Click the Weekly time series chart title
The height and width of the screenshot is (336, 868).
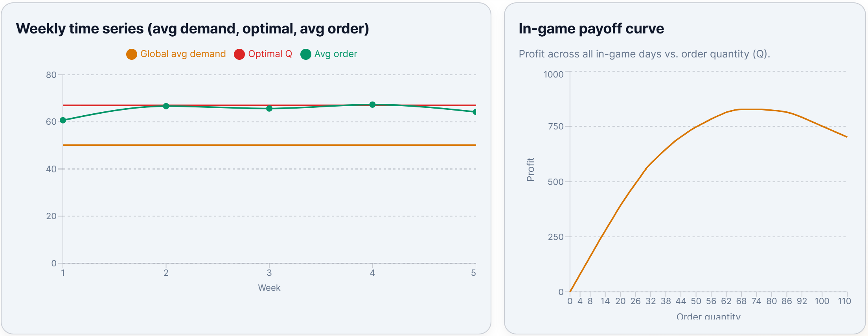(192, 29)
